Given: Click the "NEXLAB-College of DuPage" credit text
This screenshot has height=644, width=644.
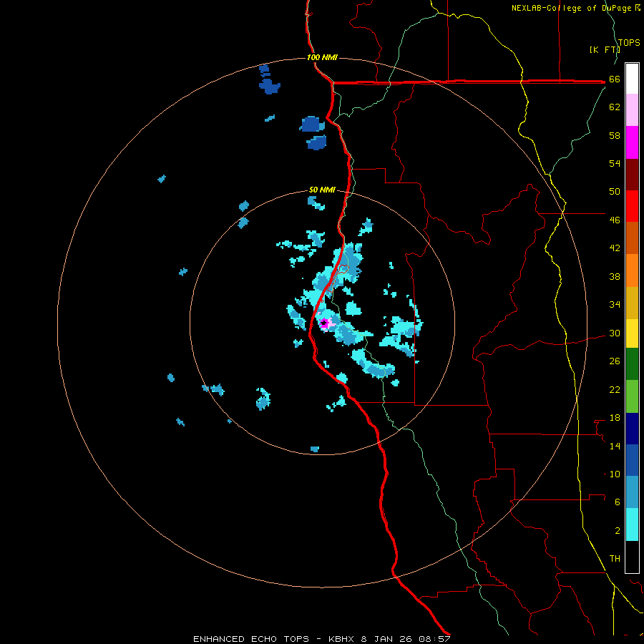Looking at the screenshot, I should (572, 8).
